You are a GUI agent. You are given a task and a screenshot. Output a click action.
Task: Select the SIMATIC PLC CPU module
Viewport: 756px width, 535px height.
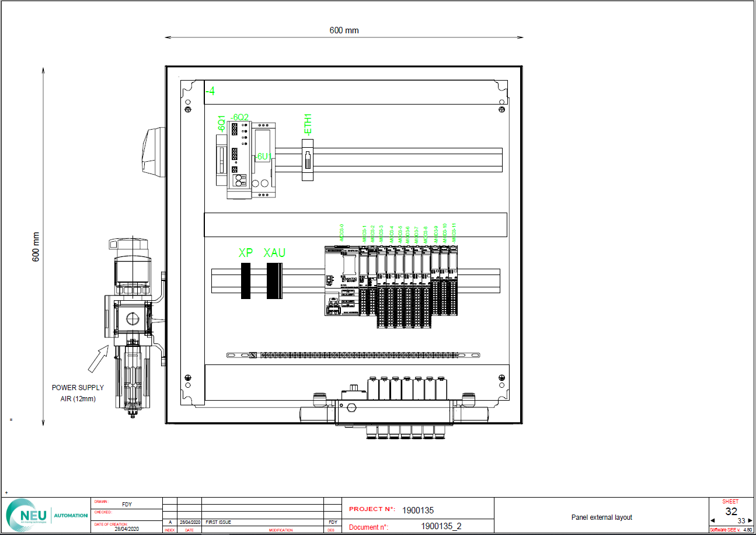(x=342, y=282)
